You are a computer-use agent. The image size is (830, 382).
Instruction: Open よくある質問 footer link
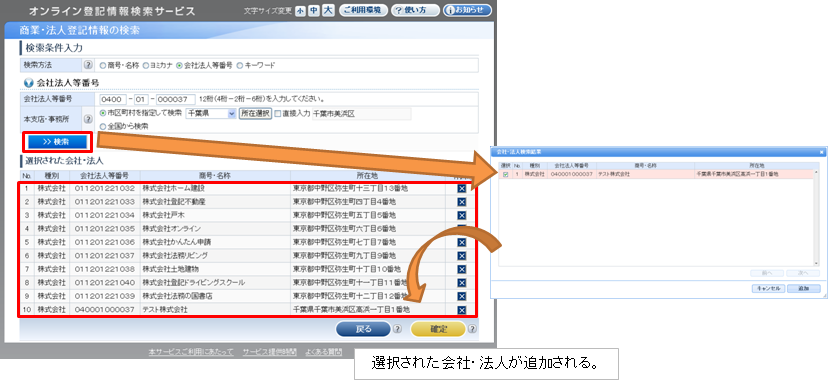coord(324,352)
